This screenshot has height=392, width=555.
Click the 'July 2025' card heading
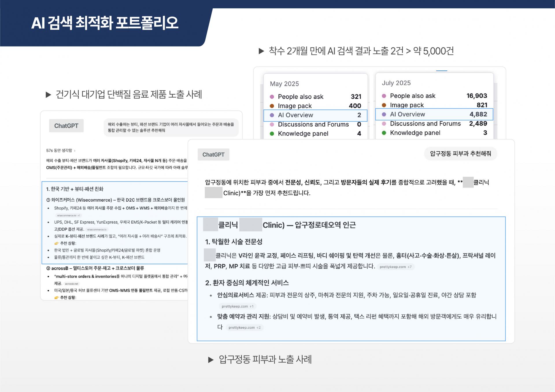(396, 83)
